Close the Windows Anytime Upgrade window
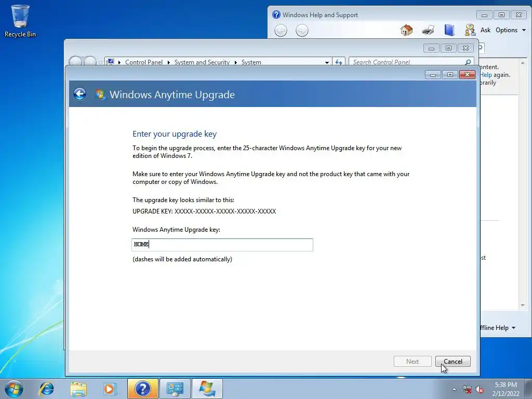The image size is (532, 399). point(467,74)
